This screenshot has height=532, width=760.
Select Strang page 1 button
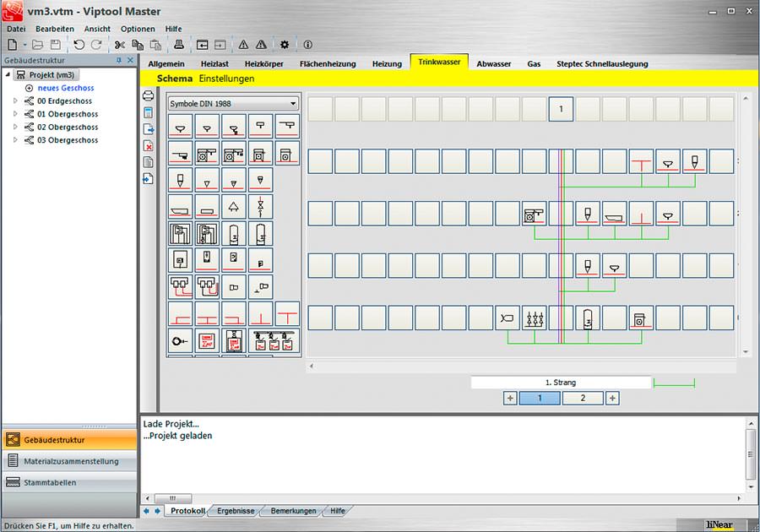540,399
